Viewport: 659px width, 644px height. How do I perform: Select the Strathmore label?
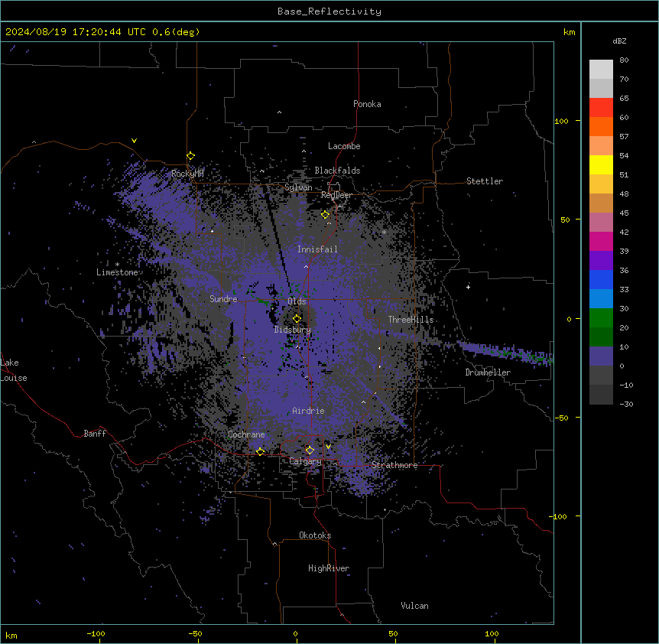pyautogui.click(x=394, y=465)
